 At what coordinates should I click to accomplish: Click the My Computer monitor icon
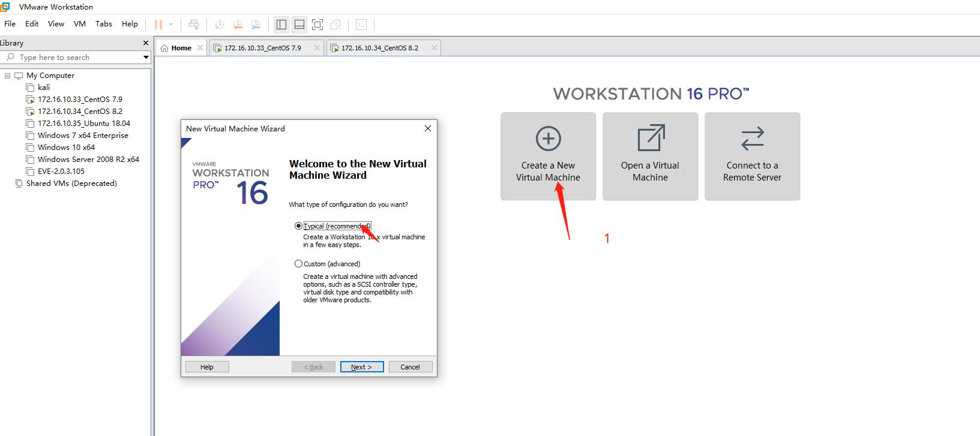point(19,76)
